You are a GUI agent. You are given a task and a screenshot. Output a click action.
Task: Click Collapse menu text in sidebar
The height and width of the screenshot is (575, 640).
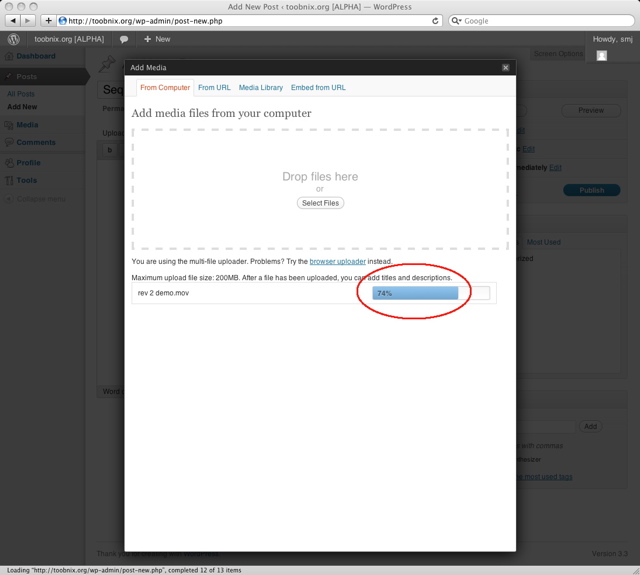[x=41, y=199]
